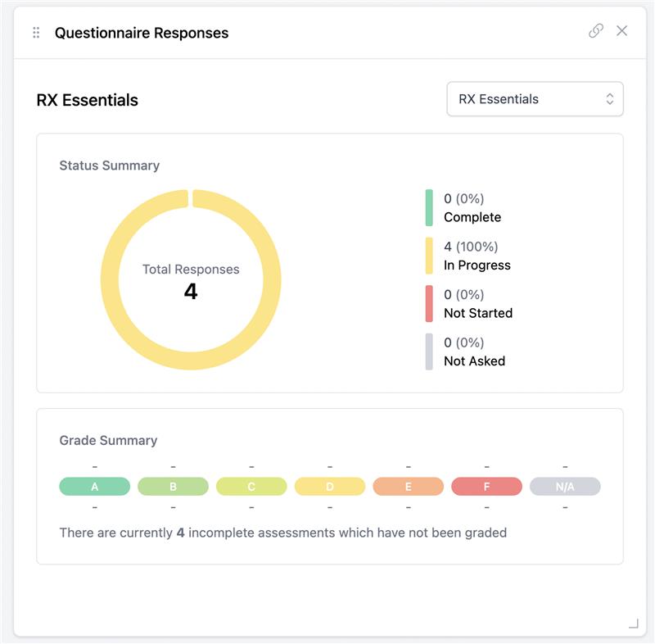Screen dimensions: 655x644
Task: Click the N/A grade pill
Action: coord(565,487)
